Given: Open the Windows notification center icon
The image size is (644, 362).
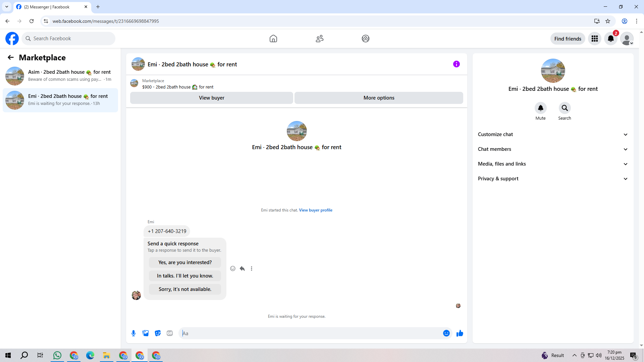Looking at the screenshot, I should click(634, 355).
